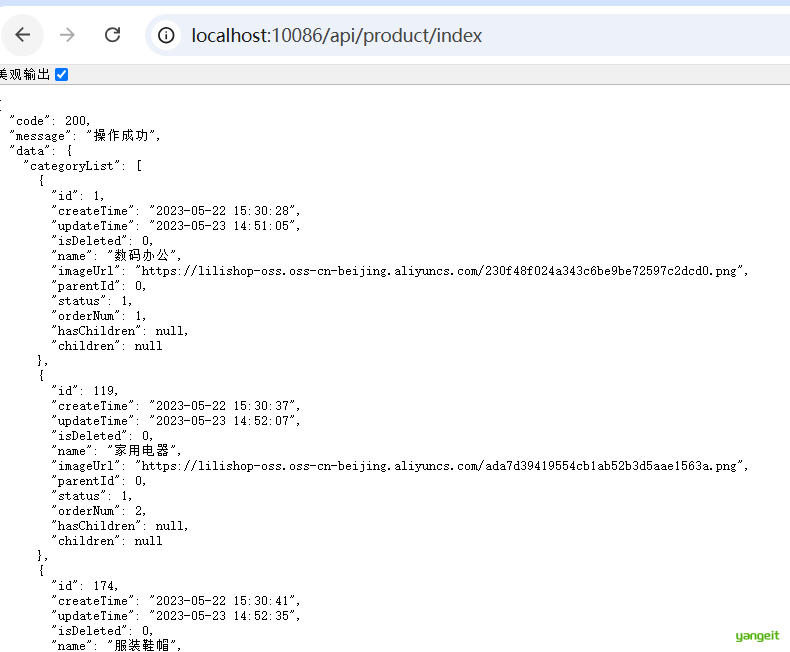
Task: Go back using the browser back arrow
Action: (23, 35)
